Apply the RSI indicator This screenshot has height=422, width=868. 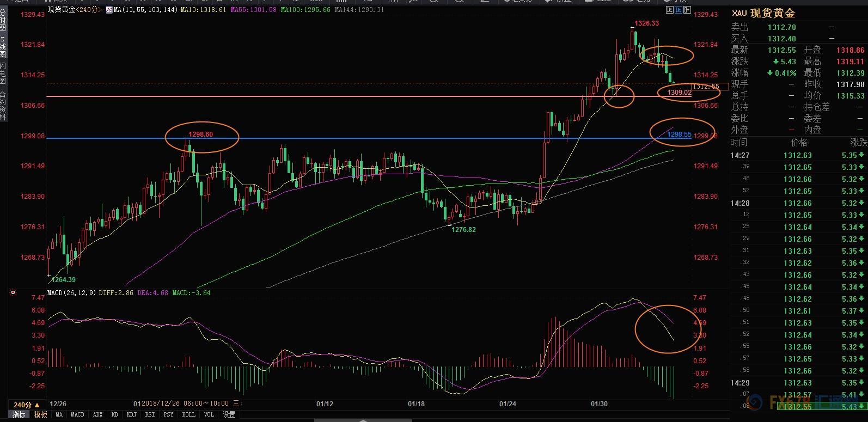150,415
